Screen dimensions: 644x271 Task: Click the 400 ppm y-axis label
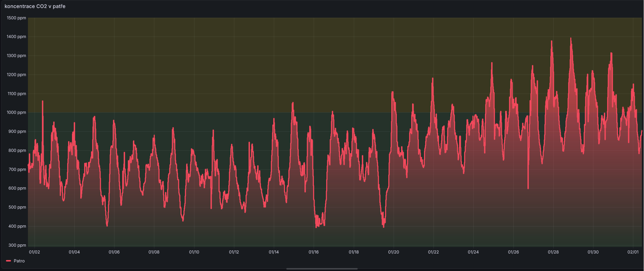17,226
